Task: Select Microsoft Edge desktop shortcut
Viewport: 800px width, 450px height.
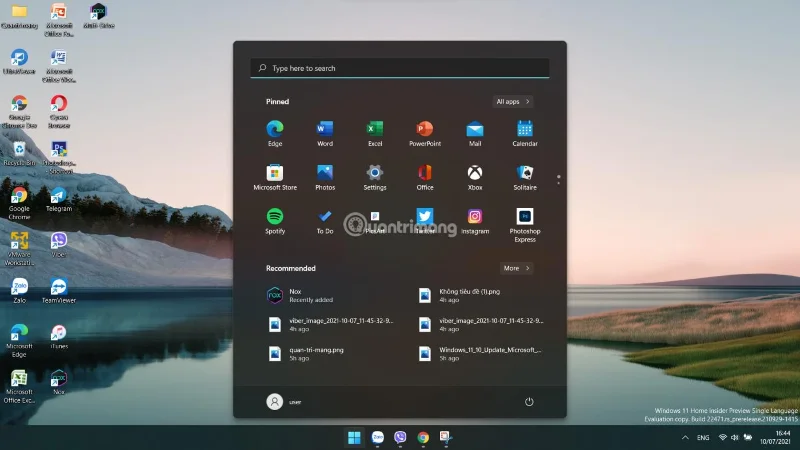Action: [x=19, y=340]
